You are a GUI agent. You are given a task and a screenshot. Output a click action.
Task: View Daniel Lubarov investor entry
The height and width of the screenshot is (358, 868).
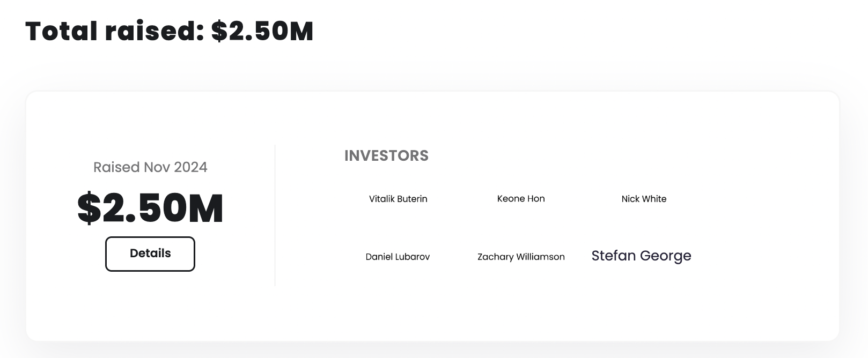398,257
